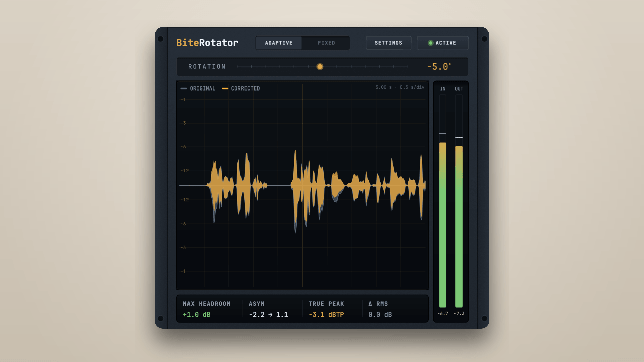The image size is (644, 362).
Task: Click the playhead line in waveform display
Action: 303,185
